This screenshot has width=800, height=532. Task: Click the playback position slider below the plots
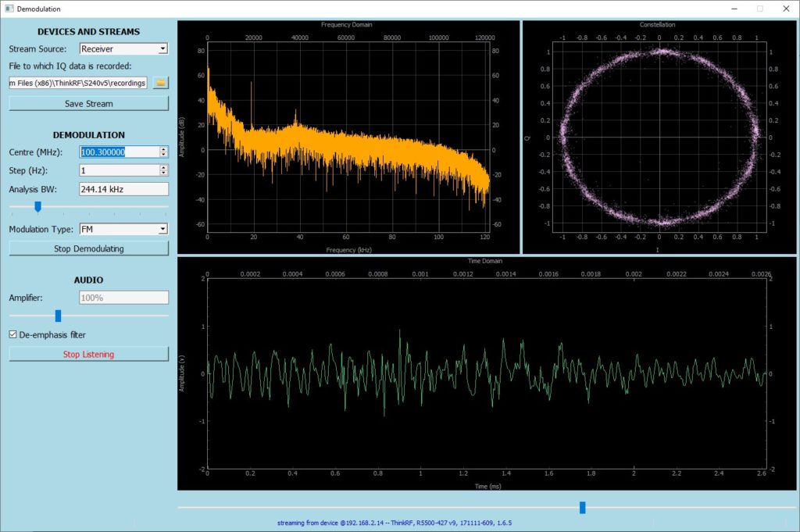click(x=581, y=507)
